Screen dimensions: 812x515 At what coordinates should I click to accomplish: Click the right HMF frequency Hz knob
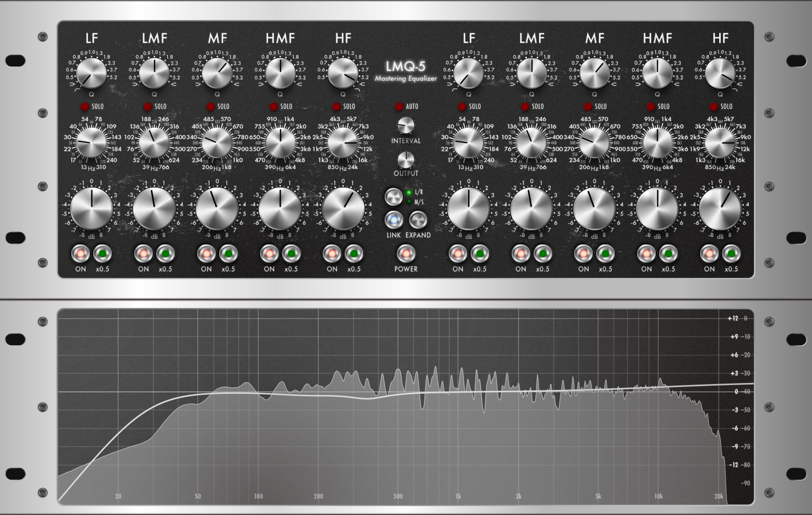658,143
